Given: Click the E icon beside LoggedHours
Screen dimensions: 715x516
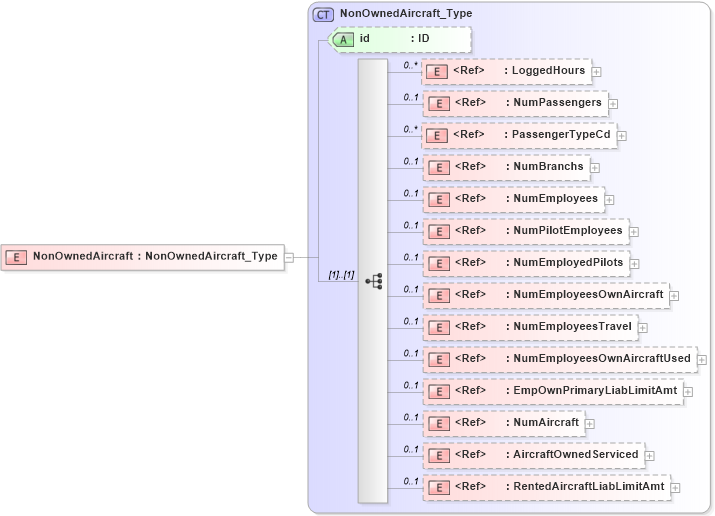Looking at the screenshot, I should pos(436,71).
